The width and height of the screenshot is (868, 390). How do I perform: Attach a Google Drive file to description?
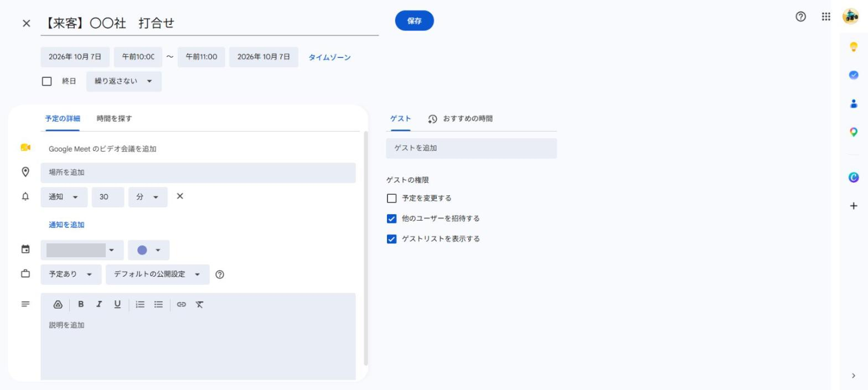coord(58,304)
